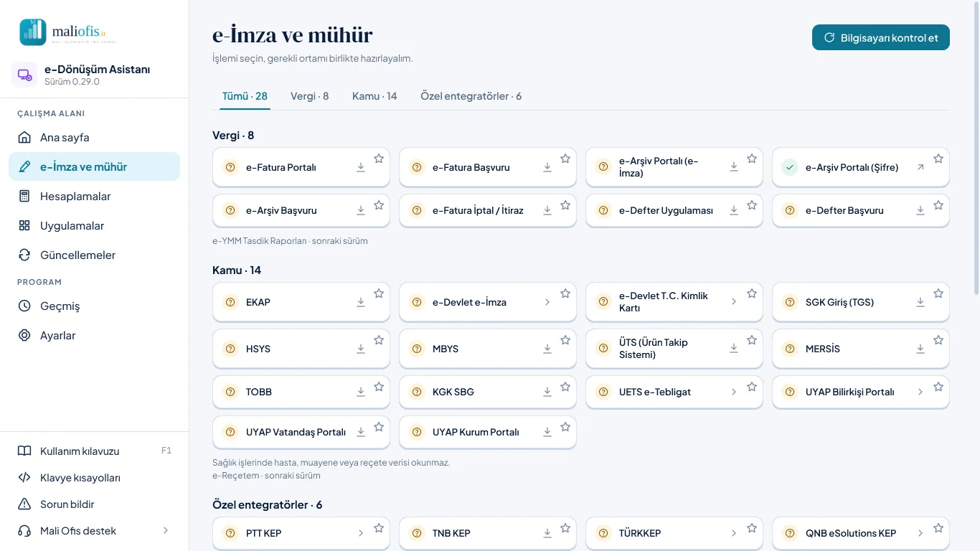The height and width of the screenshot is (551, 980).
Task: Click the question status icon on HSYS card
Action: (x=230, y=349)
